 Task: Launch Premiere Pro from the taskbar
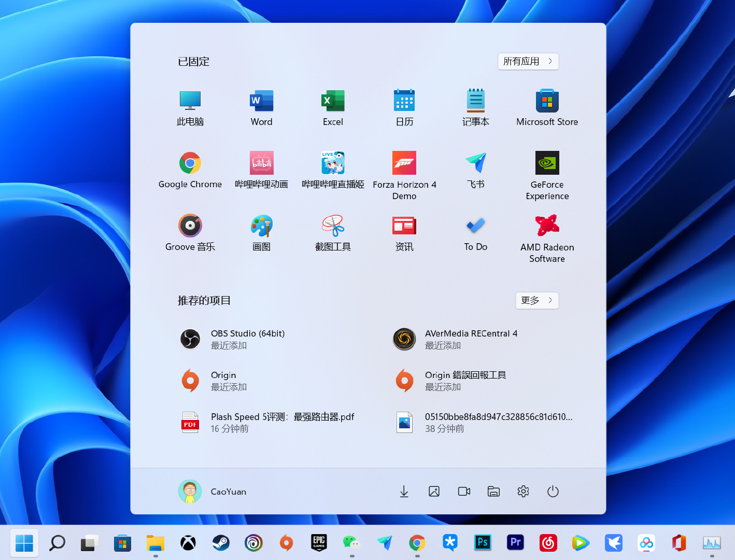[515, 543]
